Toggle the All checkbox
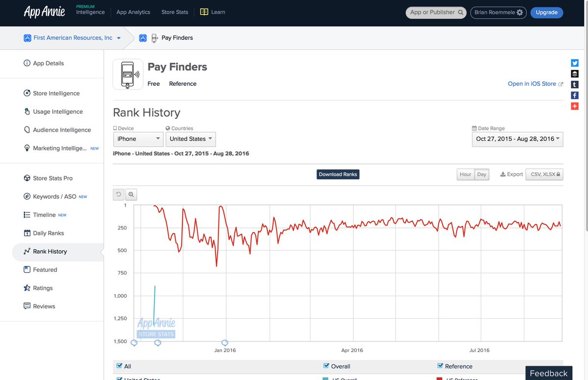Viewport: 588px width, 380px height. (x=120, y=366)
